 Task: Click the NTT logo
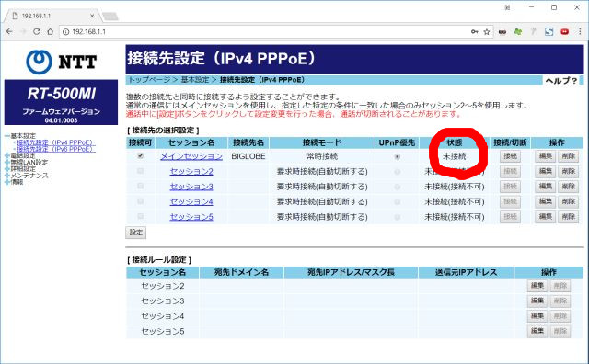[x=62, y=62]
